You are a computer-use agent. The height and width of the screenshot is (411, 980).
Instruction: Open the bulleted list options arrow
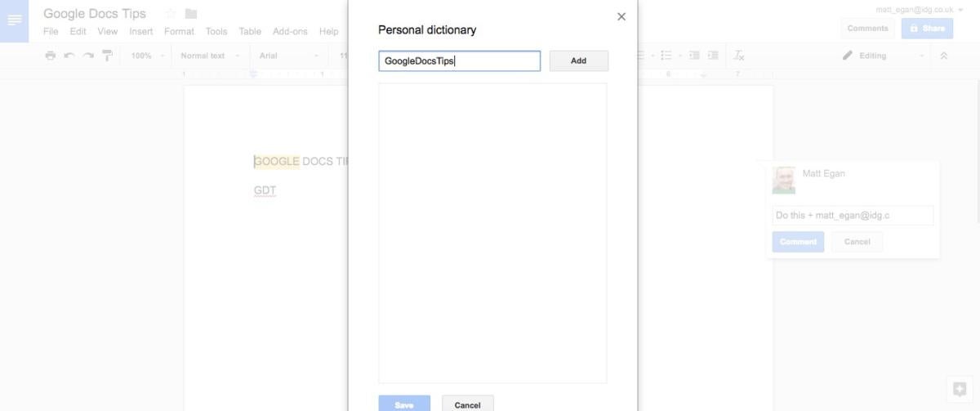coord(679,56)
